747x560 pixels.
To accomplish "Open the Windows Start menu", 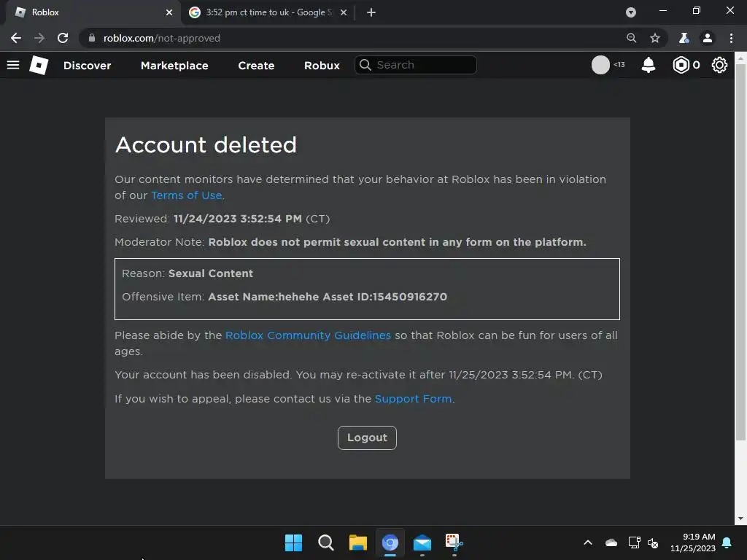I will pos(293,542).
